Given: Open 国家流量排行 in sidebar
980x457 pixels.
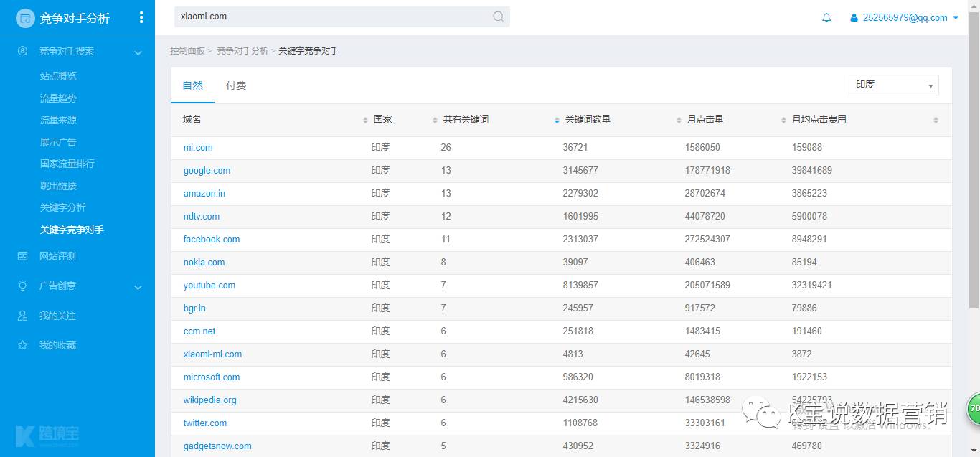Looking at the screenshot, I should point(67,164).
